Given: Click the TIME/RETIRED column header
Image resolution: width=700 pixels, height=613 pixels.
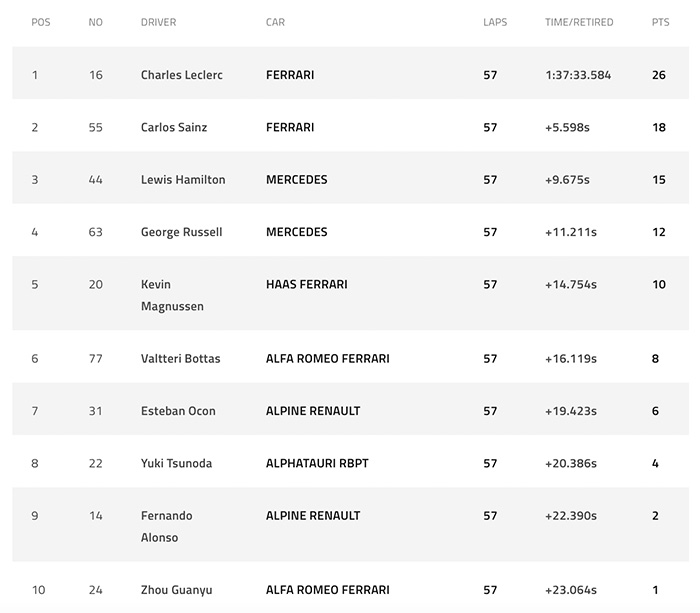Looking at the screenshot, I should 579,22.
